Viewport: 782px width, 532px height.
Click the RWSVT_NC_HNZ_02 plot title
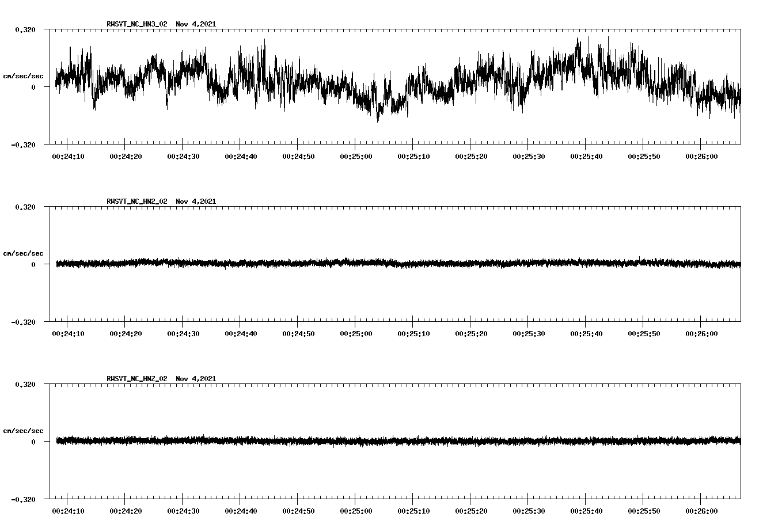tap(161, 379)
